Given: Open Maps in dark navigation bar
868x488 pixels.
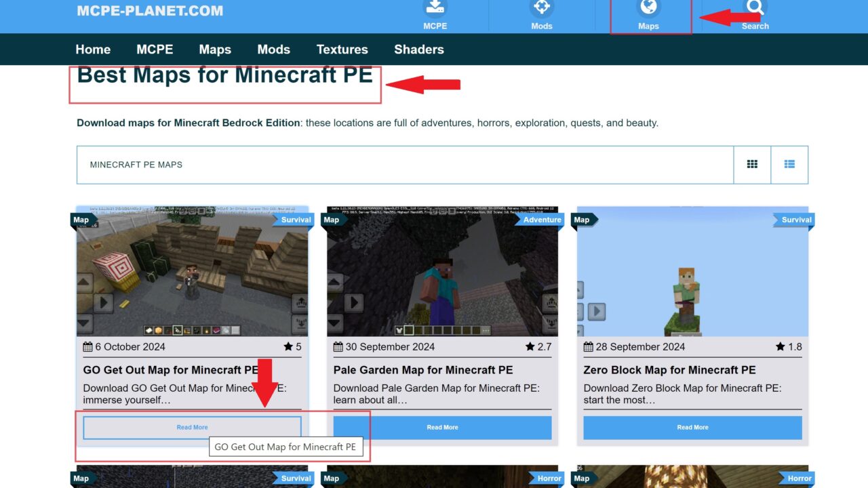Looking at the screenshot, I should [215, 49].
